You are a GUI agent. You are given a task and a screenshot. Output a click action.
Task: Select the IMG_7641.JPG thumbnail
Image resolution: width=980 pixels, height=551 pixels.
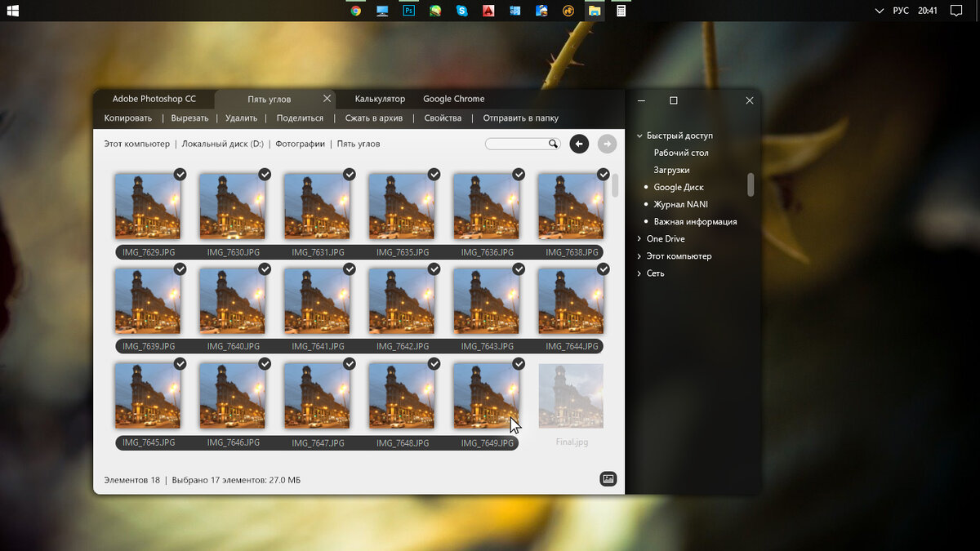click(317, 301)
